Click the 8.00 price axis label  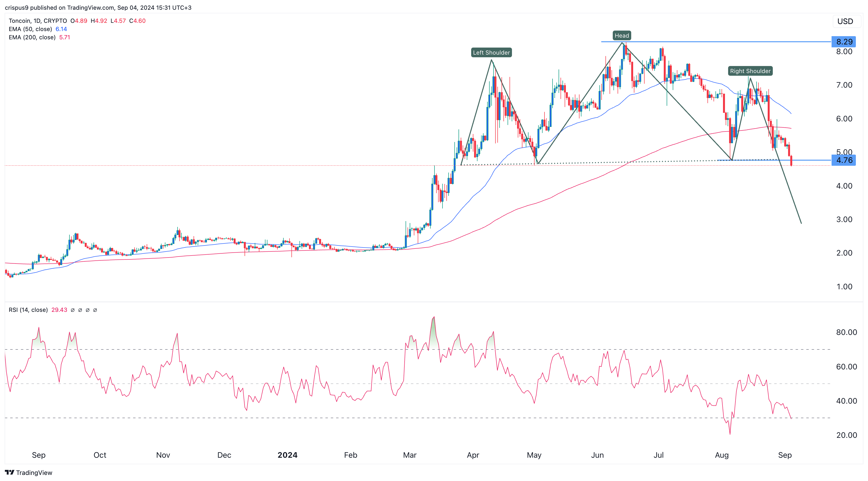[x=844, y=51]
